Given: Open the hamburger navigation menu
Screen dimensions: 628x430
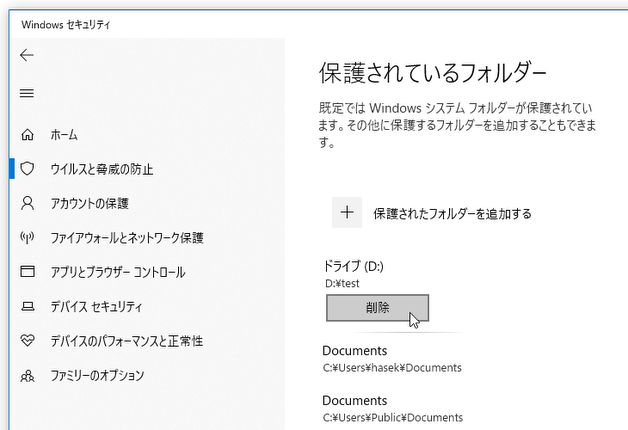Looking at the screenshot, I should [x=27, y=93].
